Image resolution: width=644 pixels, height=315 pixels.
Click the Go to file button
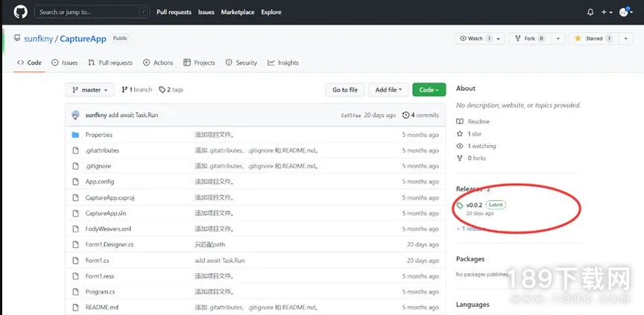pyautogui.click(x=345, y=90)
